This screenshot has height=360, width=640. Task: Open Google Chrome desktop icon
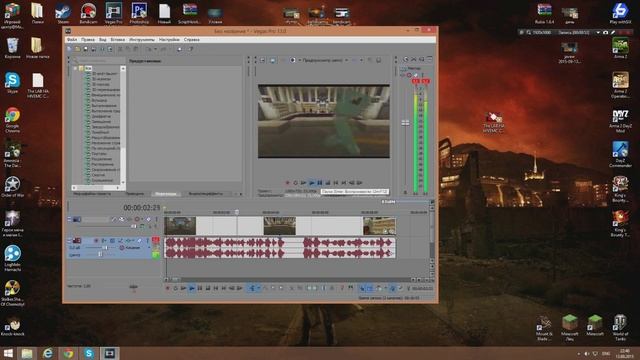[12, 120]
